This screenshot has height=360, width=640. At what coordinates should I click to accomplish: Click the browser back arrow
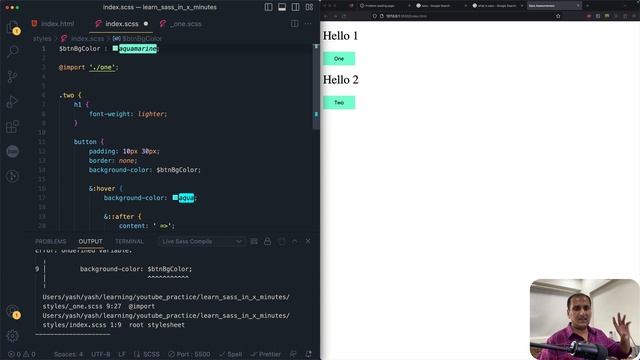click(x=326, y=16)
